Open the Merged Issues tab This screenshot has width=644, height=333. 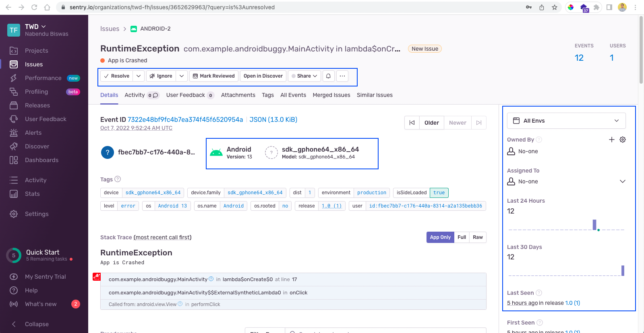(x=331, y=95)
